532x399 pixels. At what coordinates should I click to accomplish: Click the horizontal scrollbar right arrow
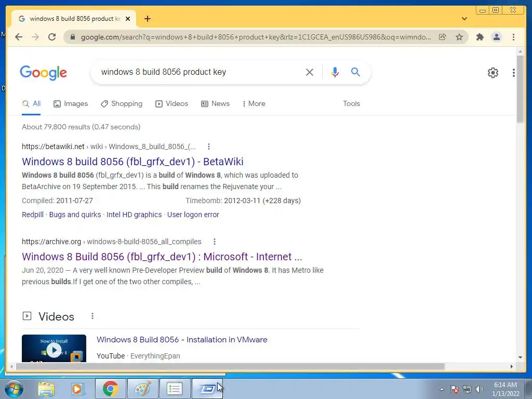[512, 366]
